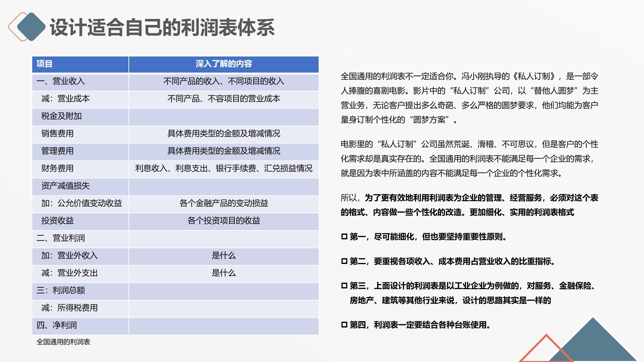The height and width of the screenshot is (362, 644).
Task: Select the 深入了解的内容 header cell
Action: point(224,64)
